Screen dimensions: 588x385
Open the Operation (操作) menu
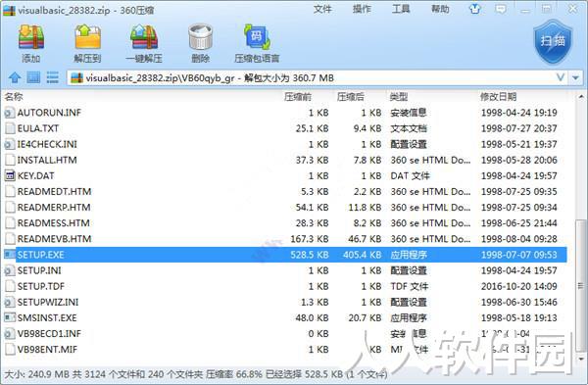pos(362,9)
